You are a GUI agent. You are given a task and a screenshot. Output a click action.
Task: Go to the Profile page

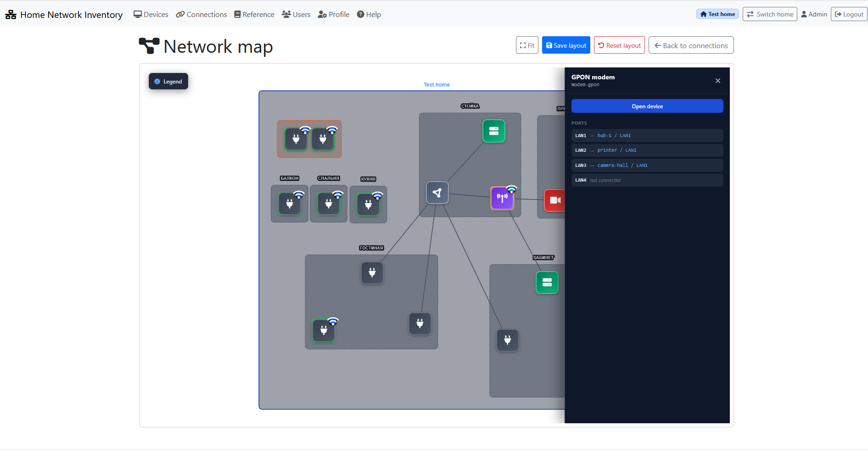coord(334,14)
